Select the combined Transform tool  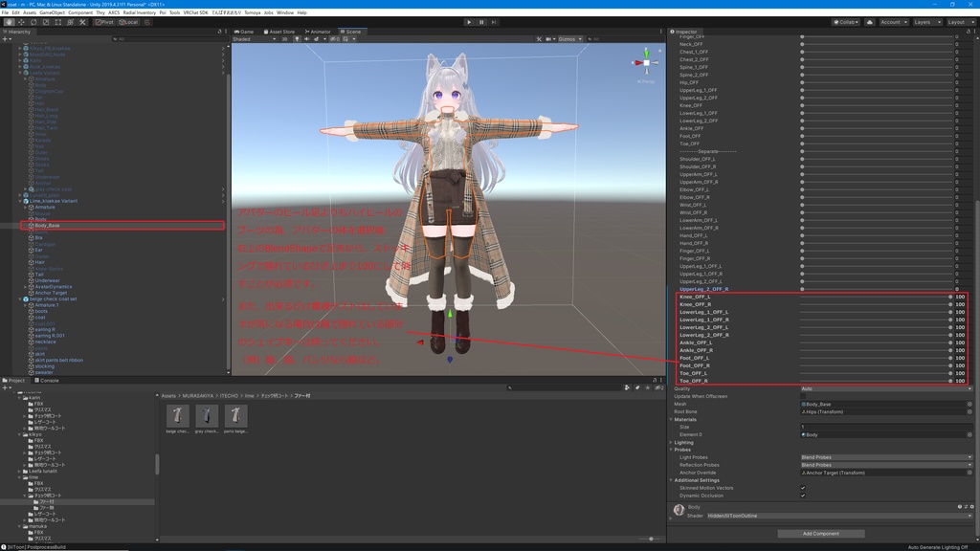pyautogui.click(x=70, y=22)
